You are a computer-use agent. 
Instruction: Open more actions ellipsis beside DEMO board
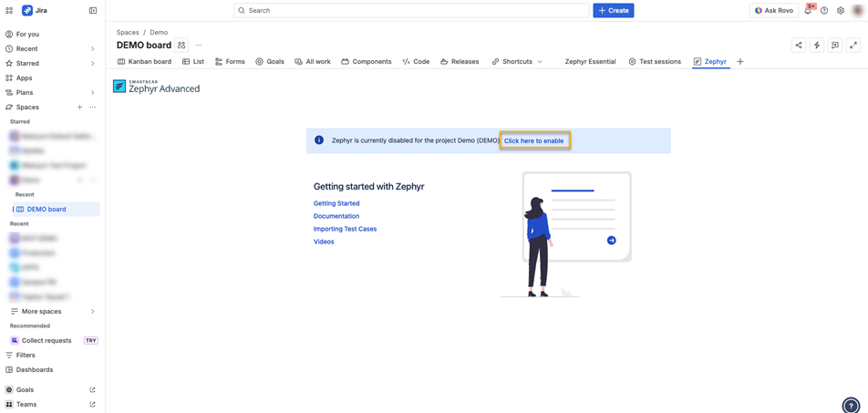[x=199, y=45]
